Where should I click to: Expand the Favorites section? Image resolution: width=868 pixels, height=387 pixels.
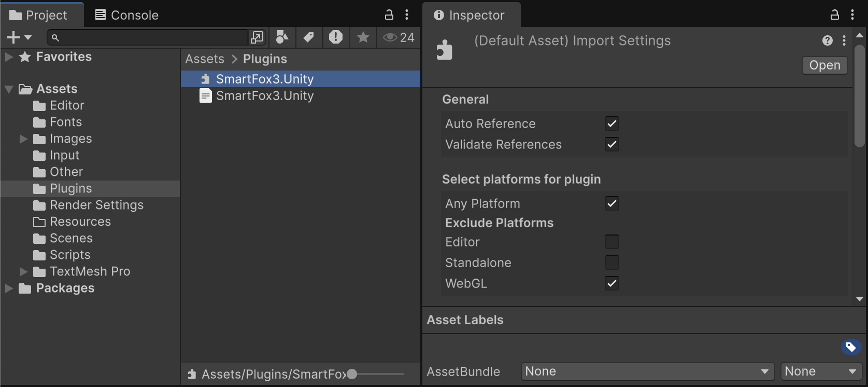[9, 57]
